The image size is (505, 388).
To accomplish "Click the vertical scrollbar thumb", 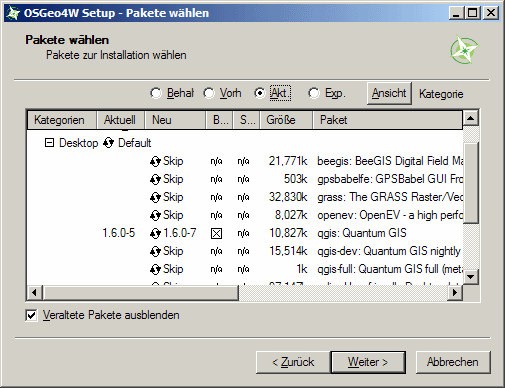I will coord(471,182).
